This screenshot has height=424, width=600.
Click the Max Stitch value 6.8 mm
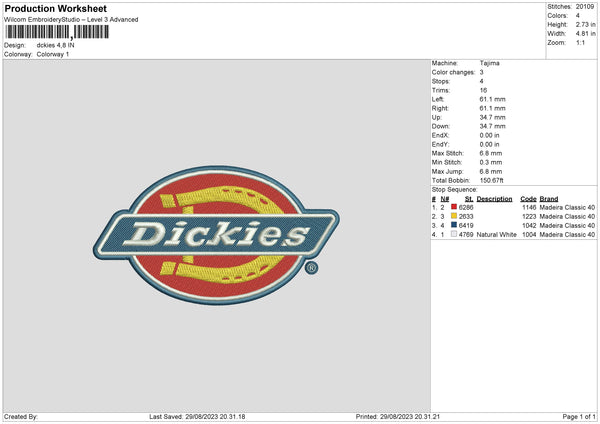click(x=491, y=153)
